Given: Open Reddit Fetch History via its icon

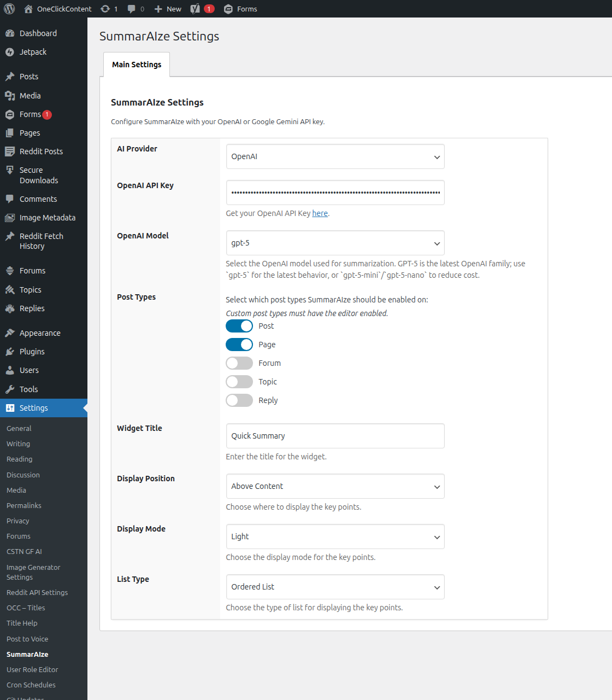Looking at the screenshot, I should [x=11, y=236].
